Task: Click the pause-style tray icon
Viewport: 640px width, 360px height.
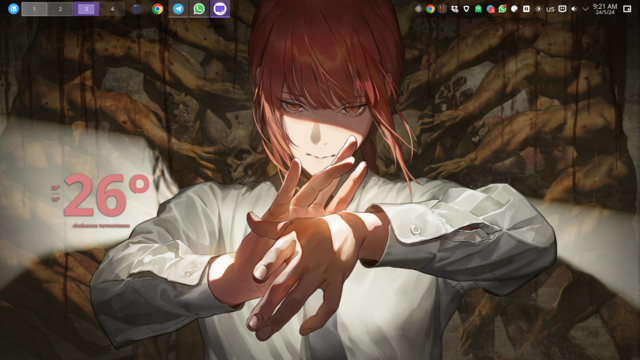Action: click(526, 9)
